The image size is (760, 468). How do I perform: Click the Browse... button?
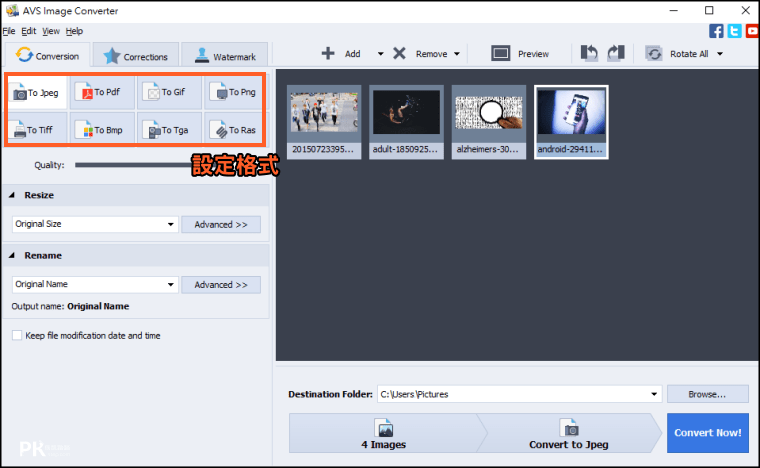(708, 394)
